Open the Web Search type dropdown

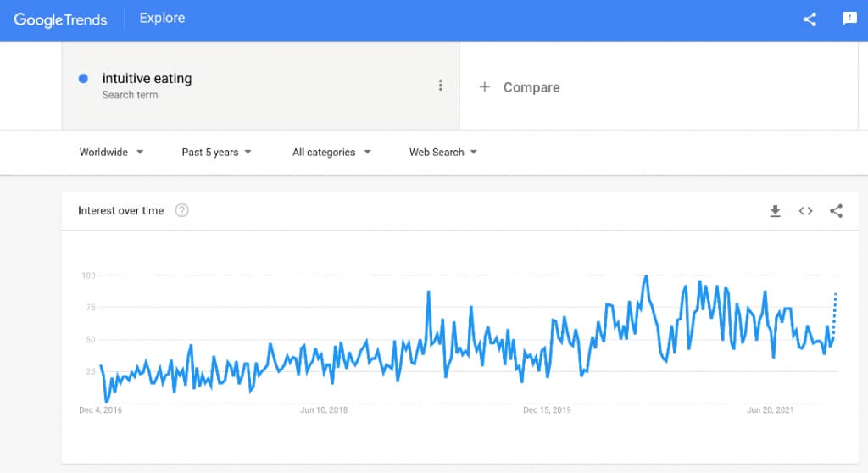[x=442, y=153]
